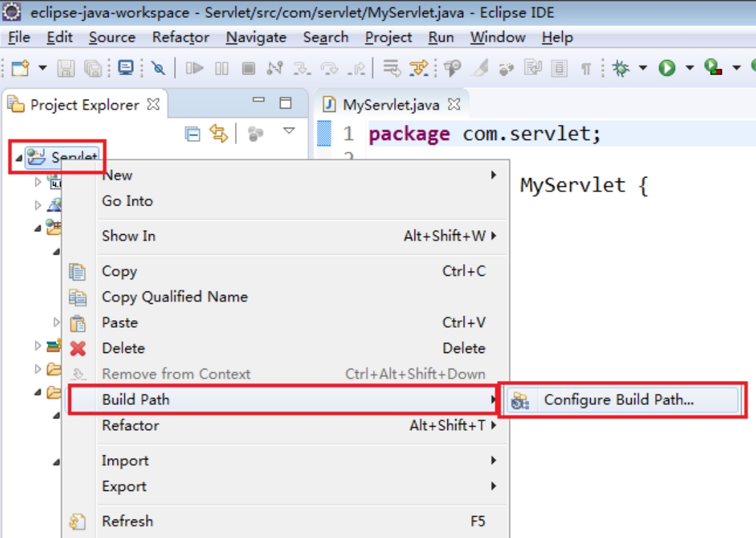Click the Suspend pause icon

[x=222, y=68]
